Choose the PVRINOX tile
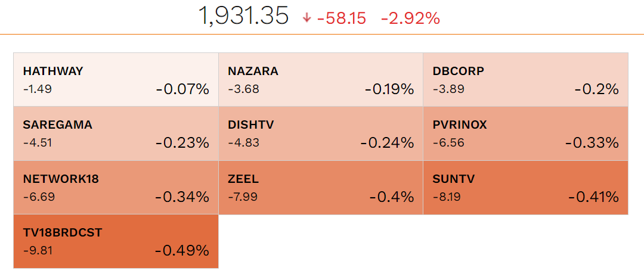644x277 pixels. (x=526, y=134)
